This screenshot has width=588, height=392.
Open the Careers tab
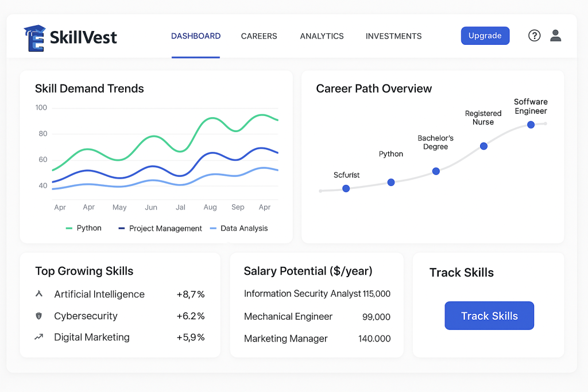259,36
